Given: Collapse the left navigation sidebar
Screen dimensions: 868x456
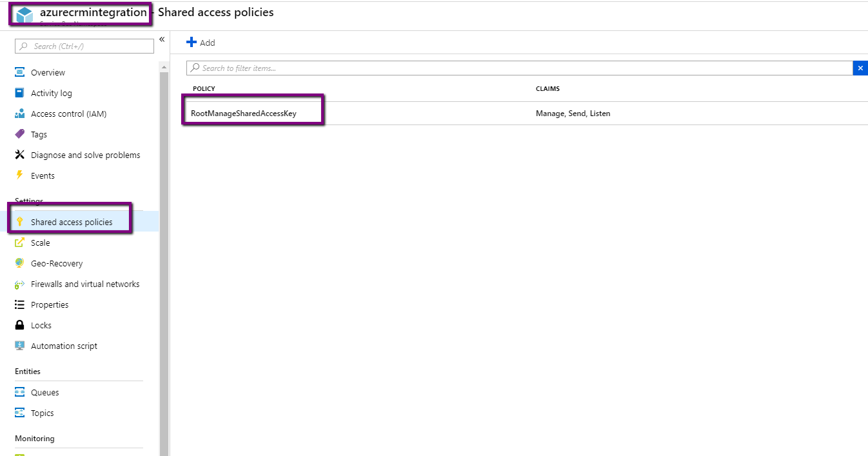Looking at the screenshot, I should click(162, 39).
